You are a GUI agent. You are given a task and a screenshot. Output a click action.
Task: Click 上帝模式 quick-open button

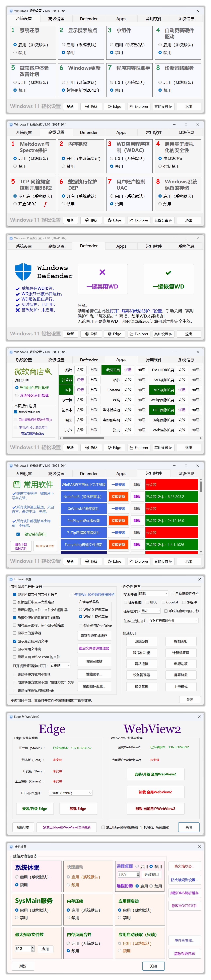(181, 687)
